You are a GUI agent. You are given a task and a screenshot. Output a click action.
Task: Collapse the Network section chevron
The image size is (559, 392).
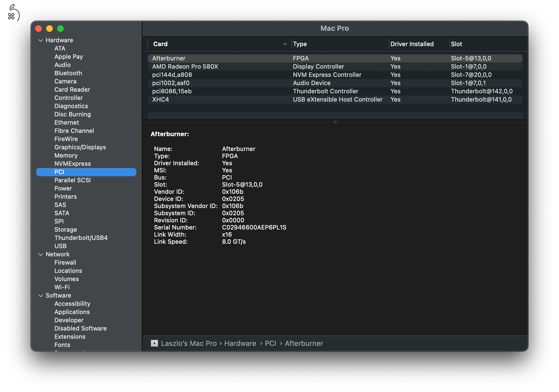[x=41, y=254]
